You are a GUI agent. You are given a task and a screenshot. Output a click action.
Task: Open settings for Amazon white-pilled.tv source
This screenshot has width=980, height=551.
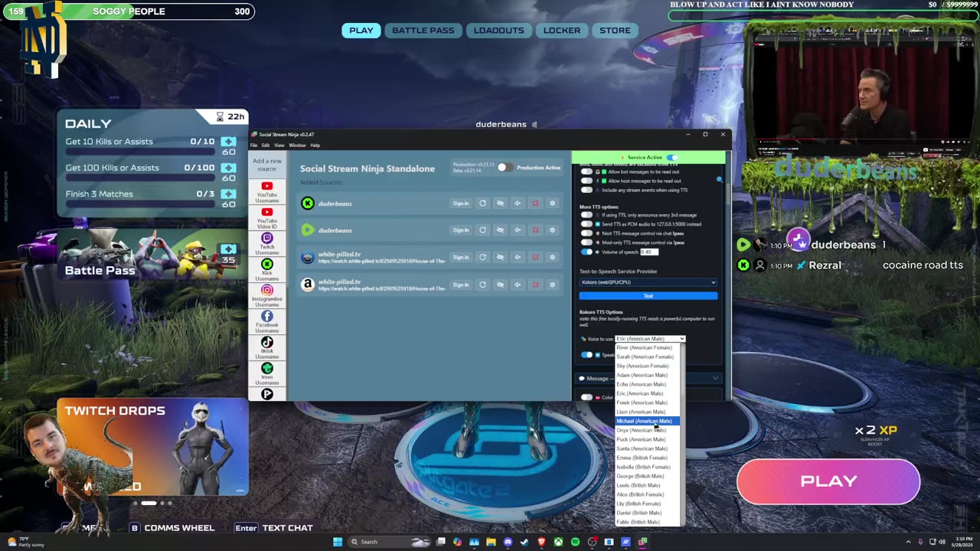pos(553,285)
